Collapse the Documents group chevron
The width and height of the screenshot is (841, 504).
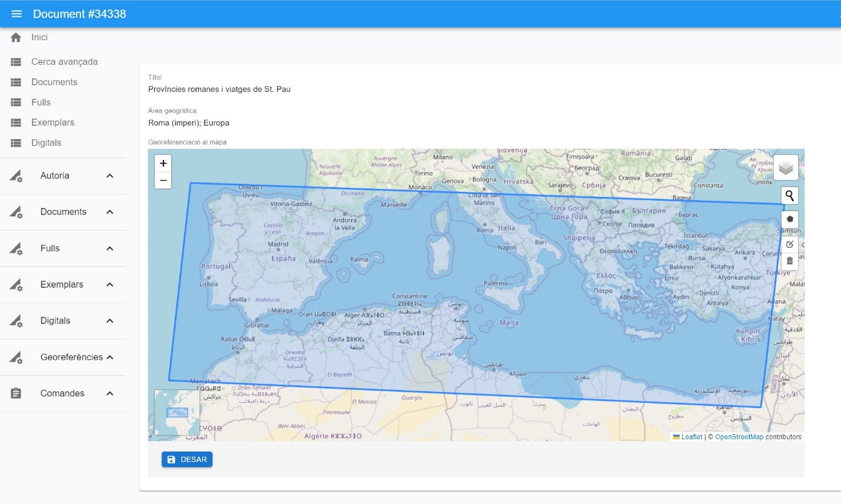110,212
